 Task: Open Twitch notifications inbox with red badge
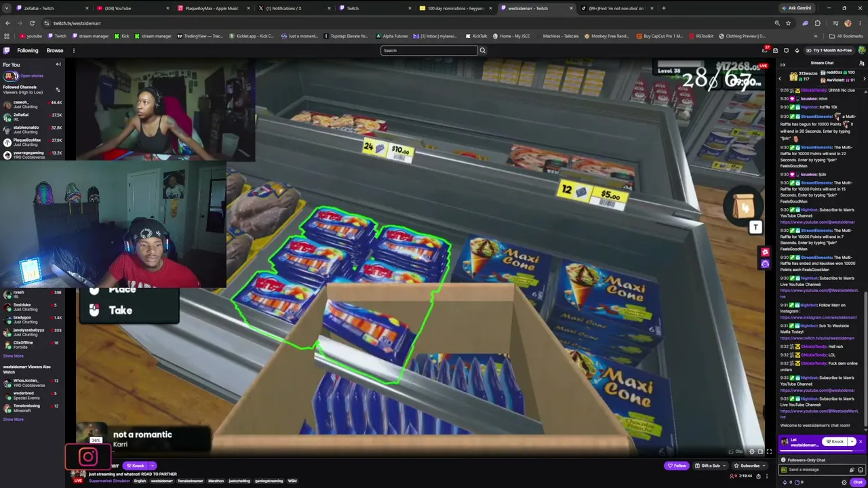pyautogui.click(x=766, y=50)
